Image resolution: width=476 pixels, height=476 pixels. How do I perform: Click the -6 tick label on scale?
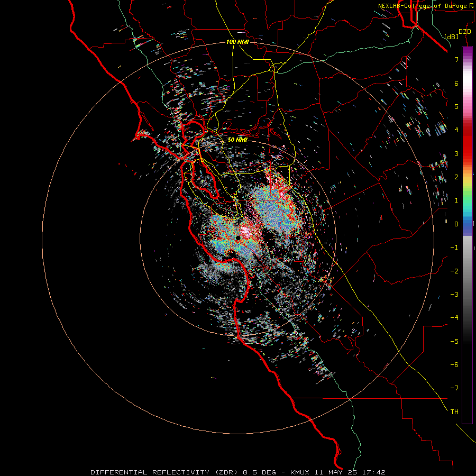coord(454,364)
